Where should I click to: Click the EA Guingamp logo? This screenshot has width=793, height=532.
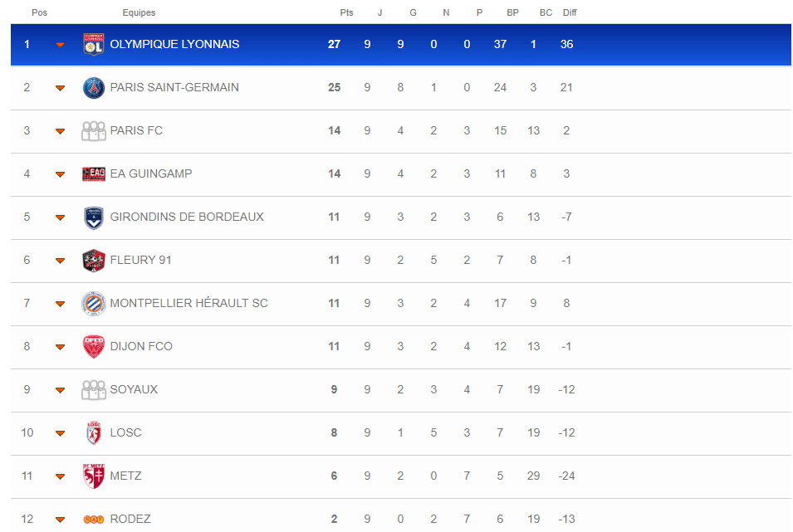pos(94,174)
